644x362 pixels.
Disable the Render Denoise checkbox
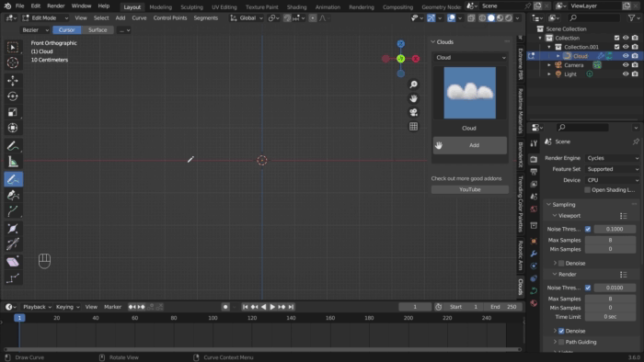point(561,332)
